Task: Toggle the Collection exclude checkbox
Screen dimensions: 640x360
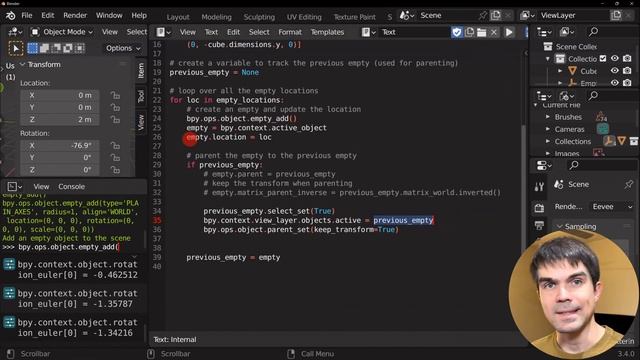Action: [603, 59]
